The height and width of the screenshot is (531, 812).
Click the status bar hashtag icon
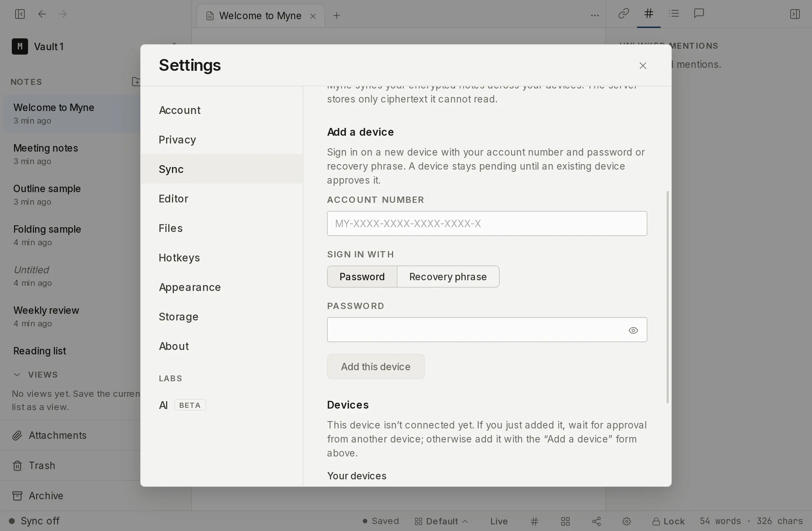[x=534, y=521]
